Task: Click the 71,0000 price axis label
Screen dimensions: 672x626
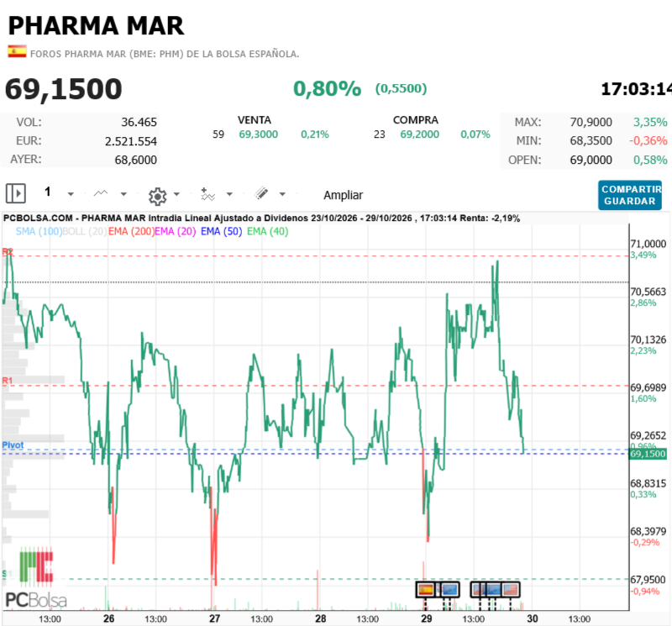Action: [x=648, y=244]
